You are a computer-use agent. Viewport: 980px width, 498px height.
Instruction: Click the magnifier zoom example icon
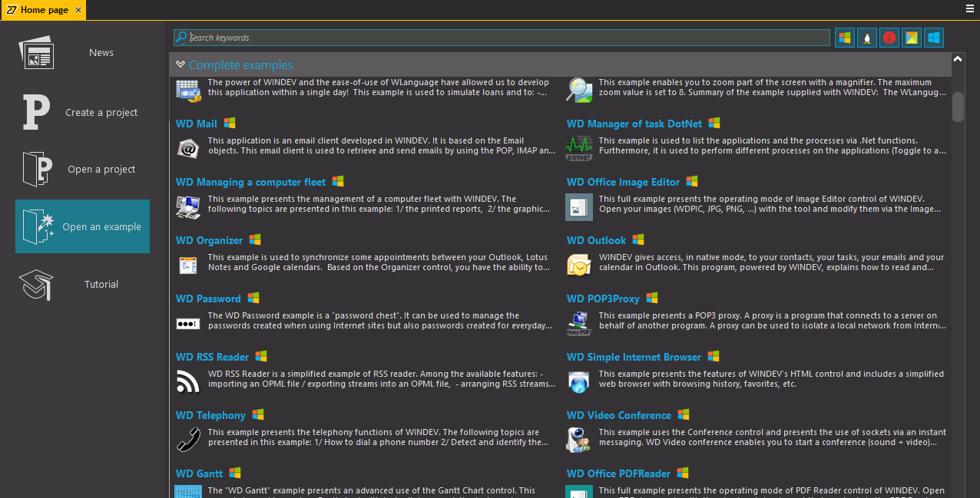click(x=579, y=90)
